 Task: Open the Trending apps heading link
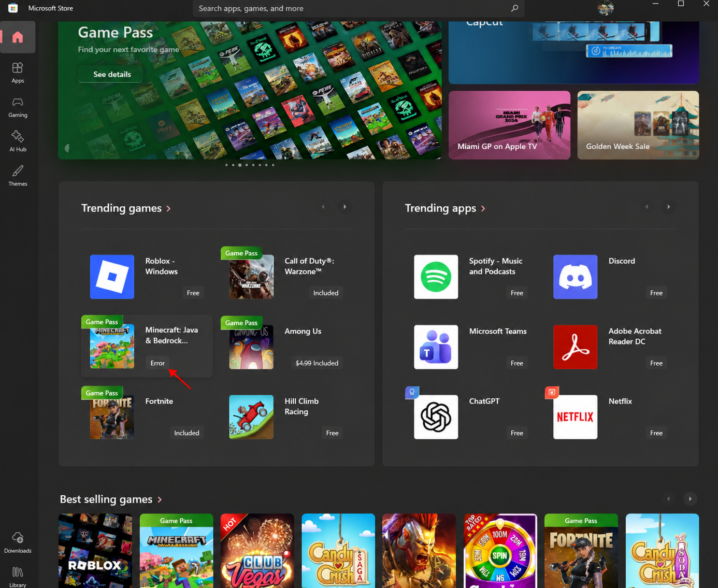point(445,208)
